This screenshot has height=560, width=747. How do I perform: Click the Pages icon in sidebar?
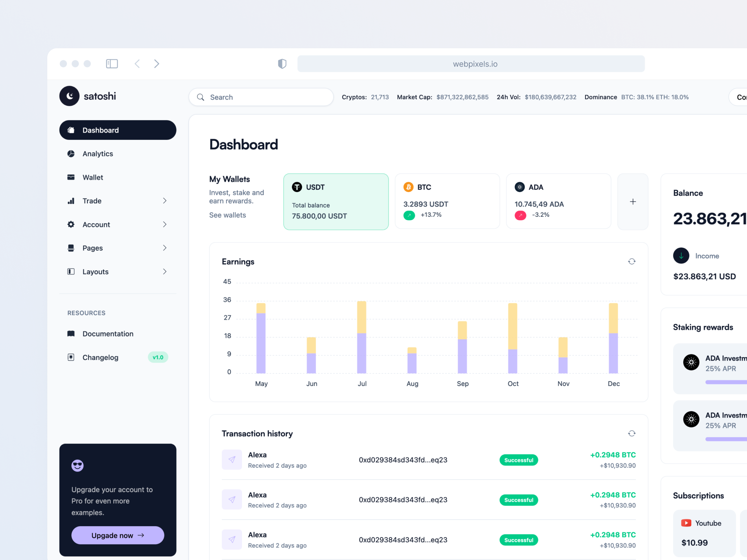(71, 248)
